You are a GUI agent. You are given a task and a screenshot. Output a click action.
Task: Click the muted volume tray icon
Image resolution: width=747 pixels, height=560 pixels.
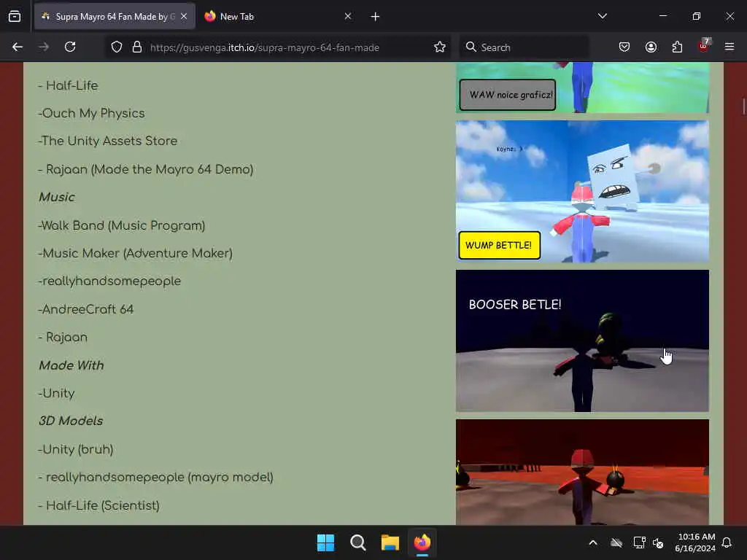pyautogui.click(x=659, y=542)
